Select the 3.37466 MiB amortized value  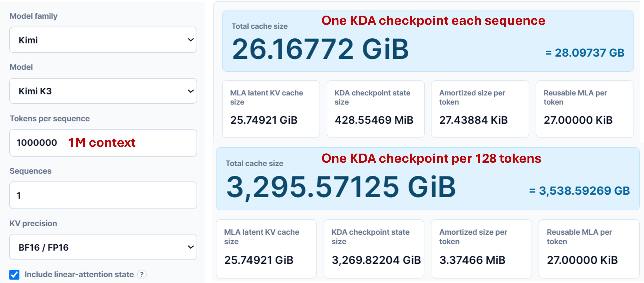472,260
